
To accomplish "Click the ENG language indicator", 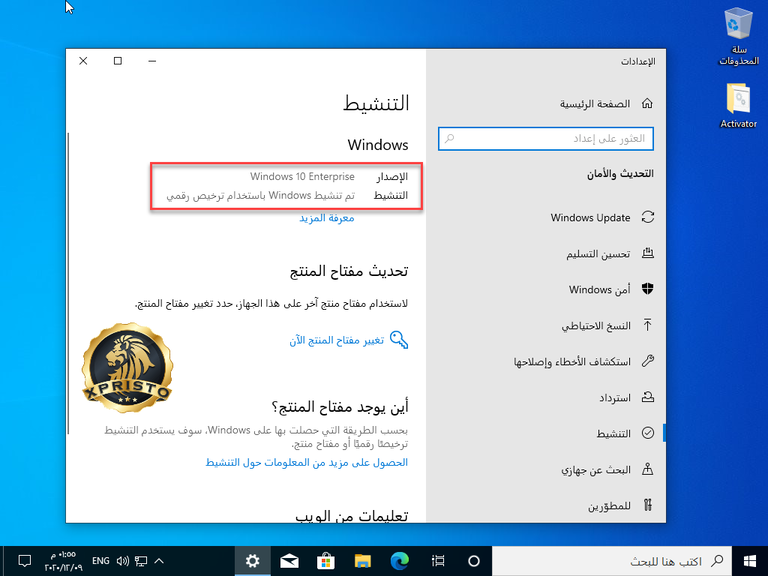I will pyautogui.click(x=100, y=561).
